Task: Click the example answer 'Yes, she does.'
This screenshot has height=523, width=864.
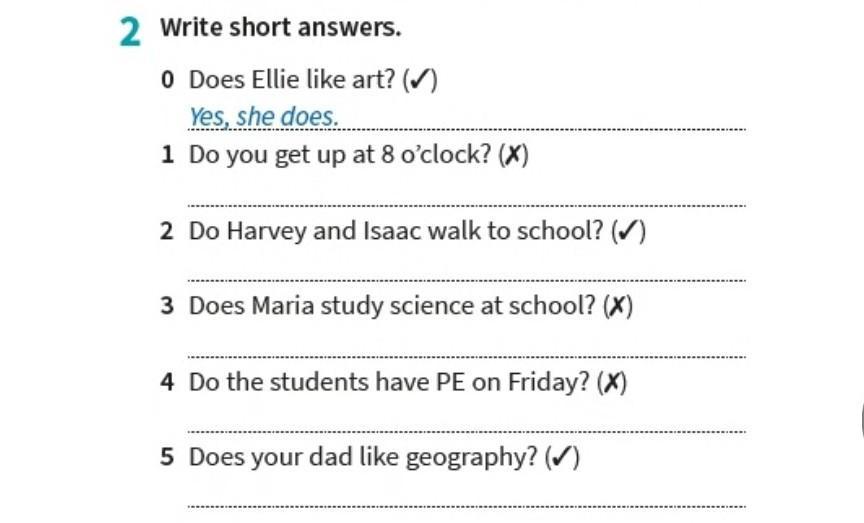Action: pyautogui.click(x=264, y=118)
